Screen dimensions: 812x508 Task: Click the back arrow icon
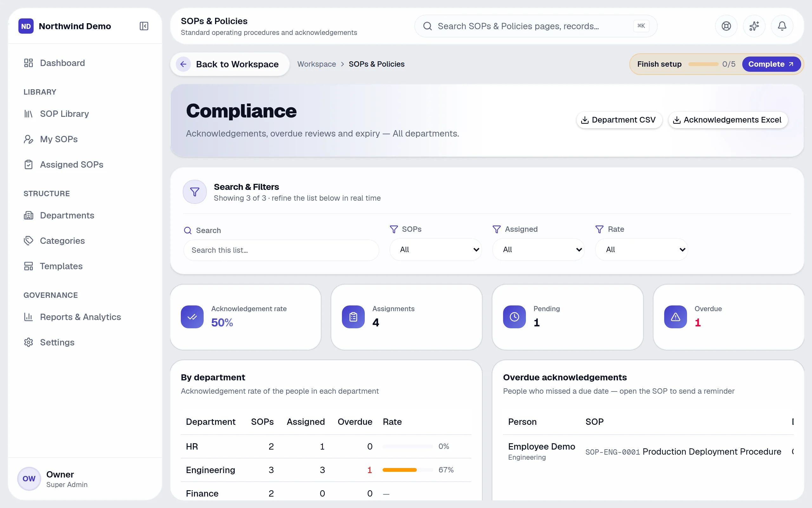point(183,64)
